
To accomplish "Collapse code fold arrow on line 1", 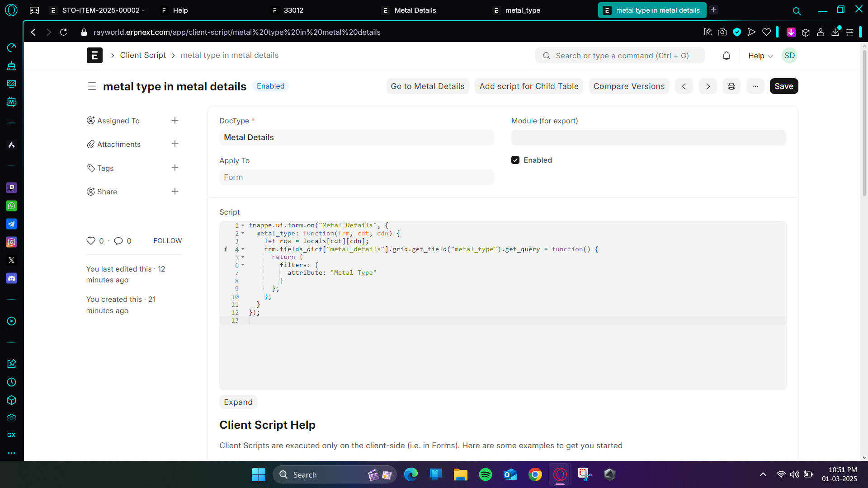I will [243, 225].
